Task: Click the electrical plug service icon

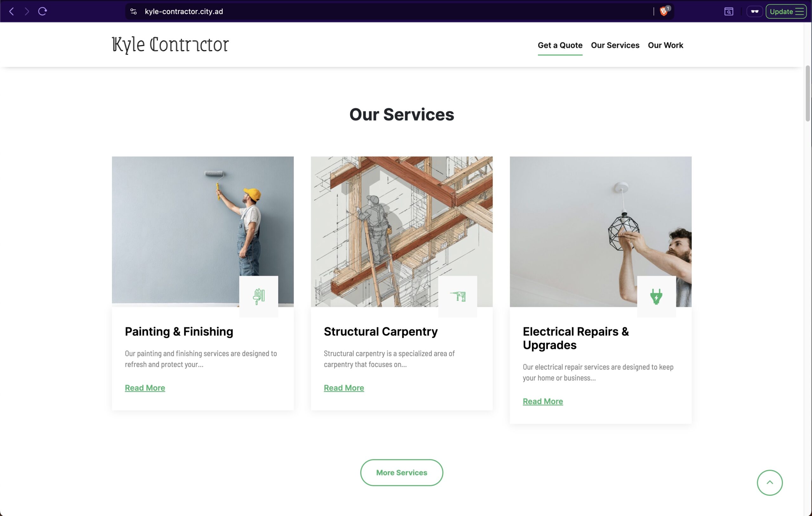Action: click(656, 297)
